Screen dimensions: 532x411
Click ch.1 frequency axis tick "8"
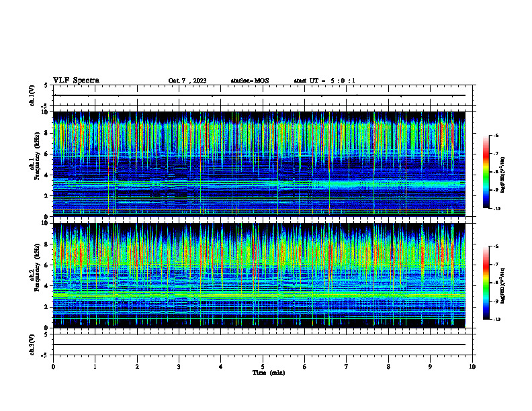coord(47,133)
